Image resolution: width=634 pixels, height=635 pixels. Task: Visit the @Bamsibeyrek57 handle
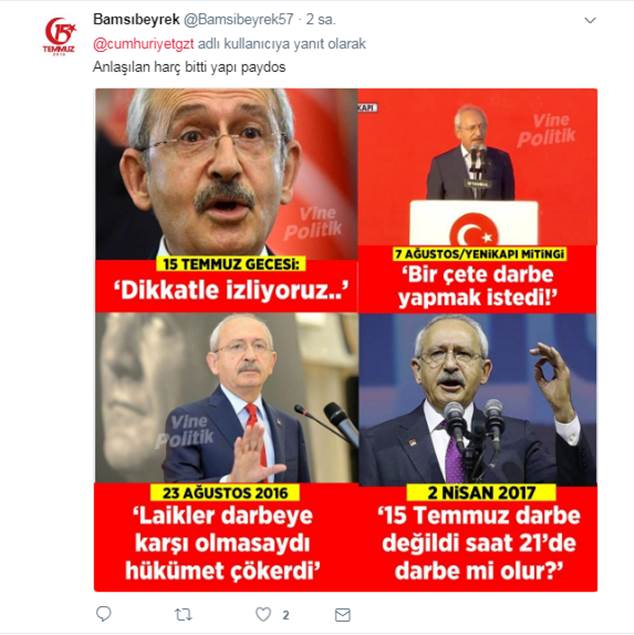click(x=238, y=19)
